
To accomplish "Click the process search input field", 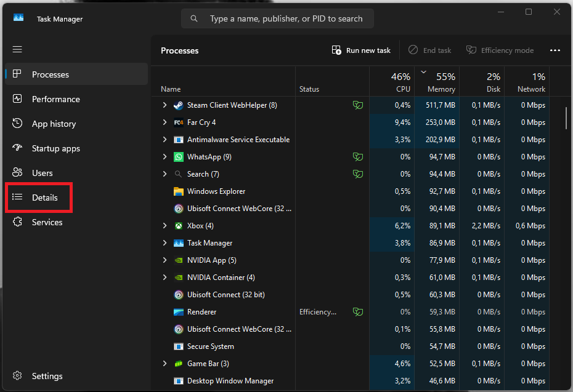I will [x=277, y=18].
